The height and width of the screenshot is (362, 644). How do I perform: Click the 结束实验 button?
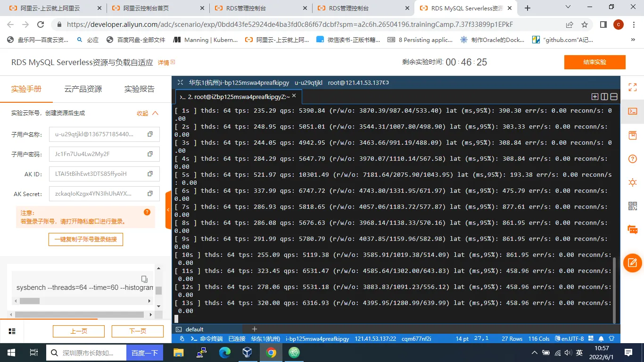[x=594, y=62]
